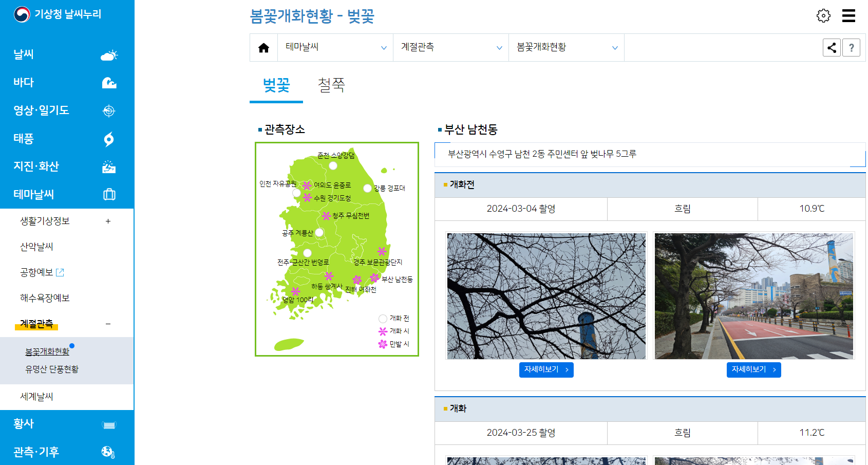The image size is (868, 465).
Task: Open 공항예보 external link
Action: [42, 272]
